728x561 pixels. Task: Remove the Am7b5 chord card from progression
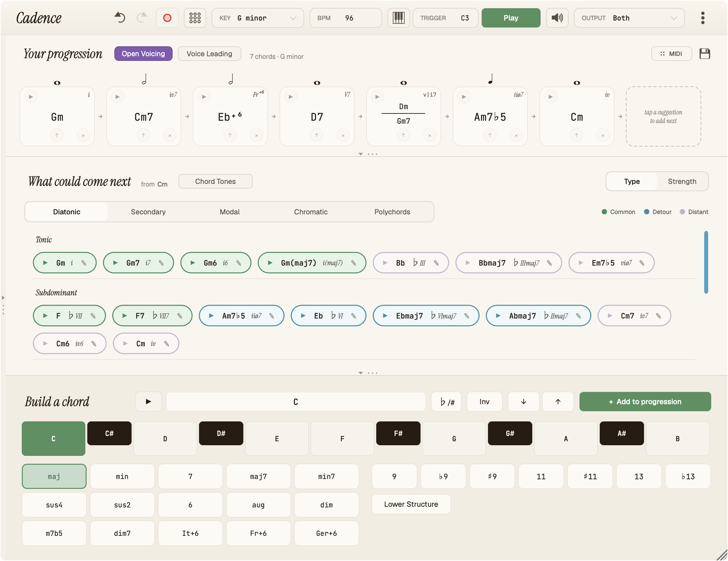tap(516, 135)
